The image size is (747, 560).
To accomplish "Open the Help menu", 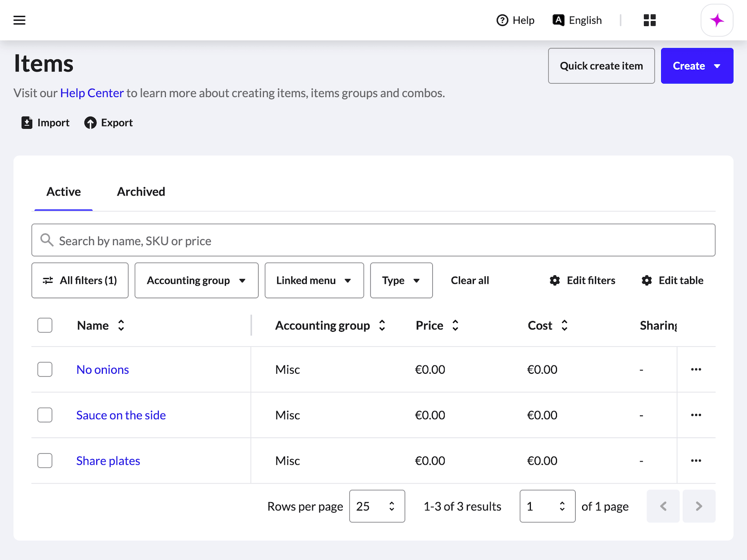I will (x=515, y=20).
